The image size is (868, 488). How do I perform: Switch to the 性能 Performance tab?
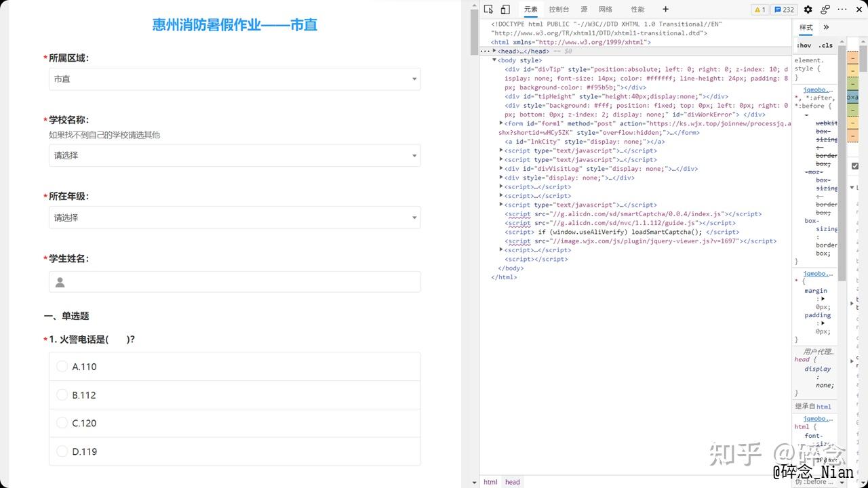click(x=637, y=9)
